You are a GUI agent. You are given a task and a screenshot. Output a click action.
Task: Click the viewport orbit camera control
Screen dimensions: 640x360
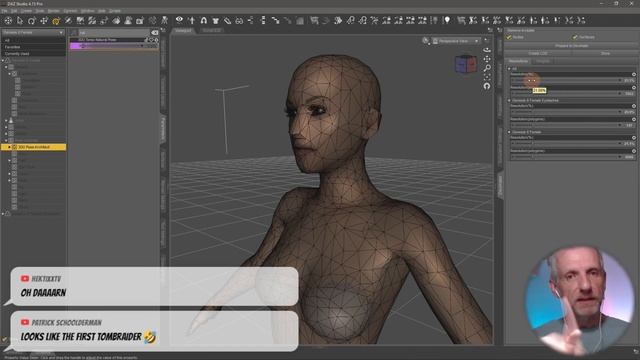tap(487, 50)
